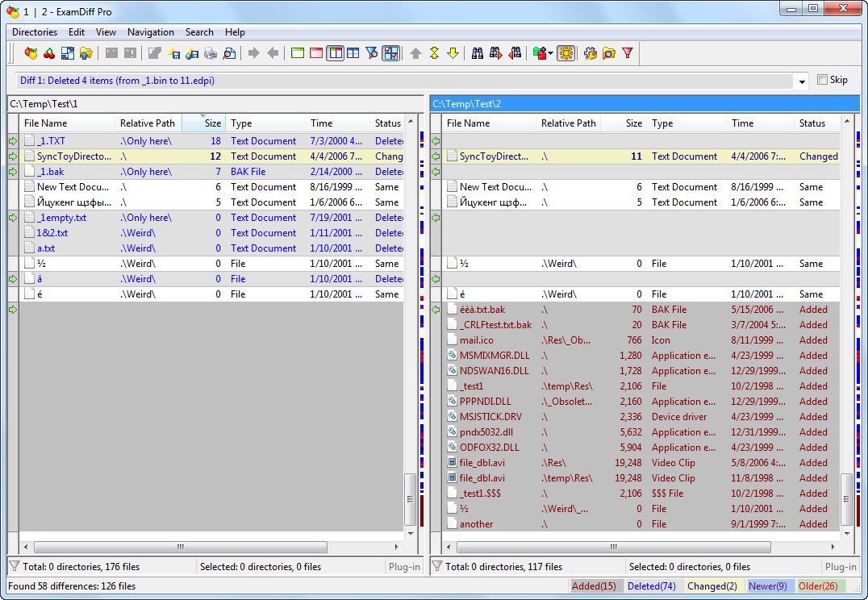868x600 pixels.
Task: Jump to next difference yellow down arrow
Action: click(x=453, y=53)
